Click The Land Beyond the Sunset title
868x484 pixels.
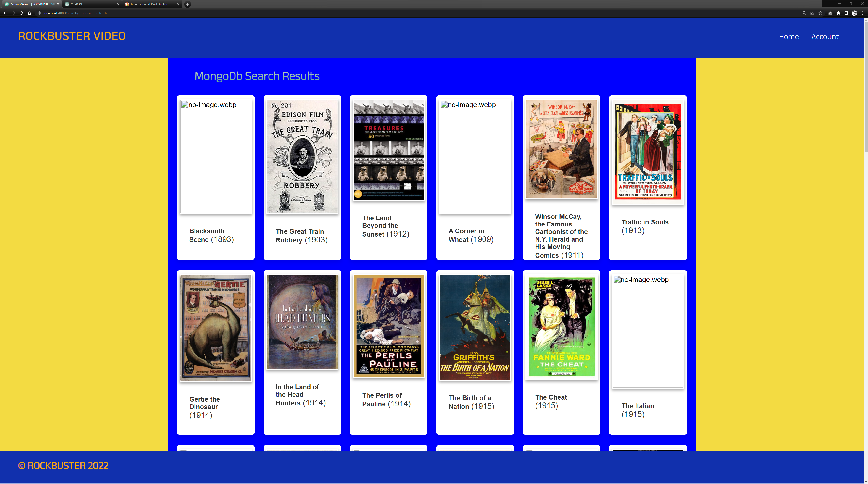[x=385, y=226]
